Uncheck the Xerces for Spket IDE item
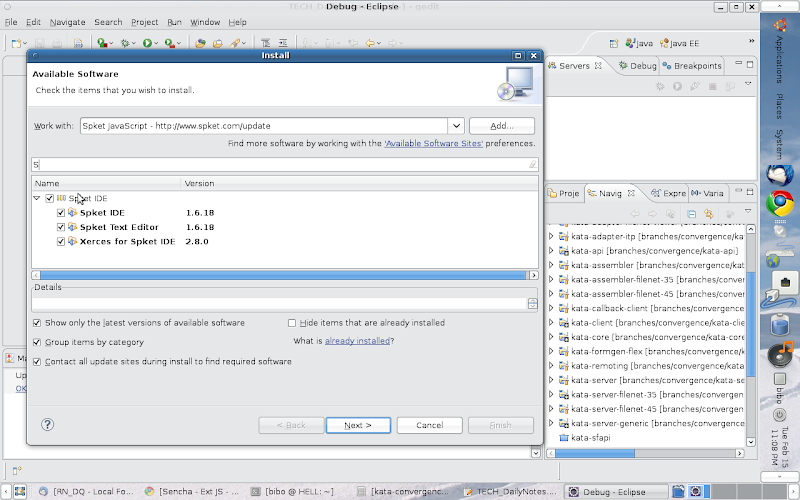 click(61, 241)
